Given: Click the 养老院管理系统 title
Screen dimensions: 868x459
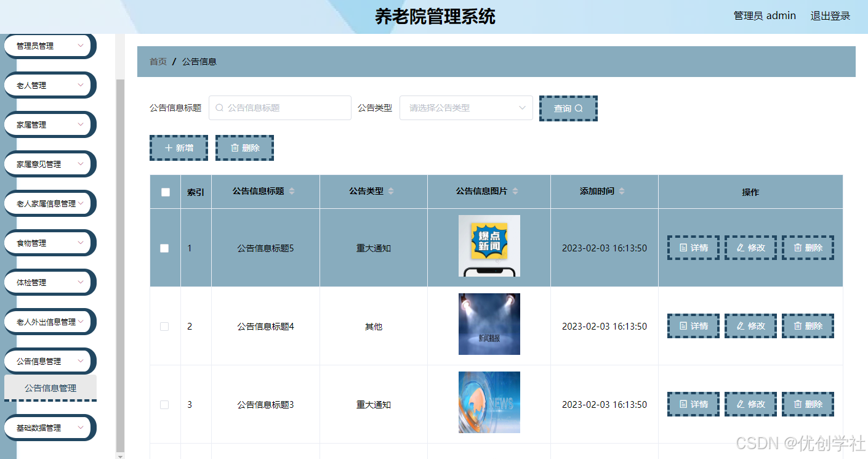Looking at the screenshot, I should 435,17.
